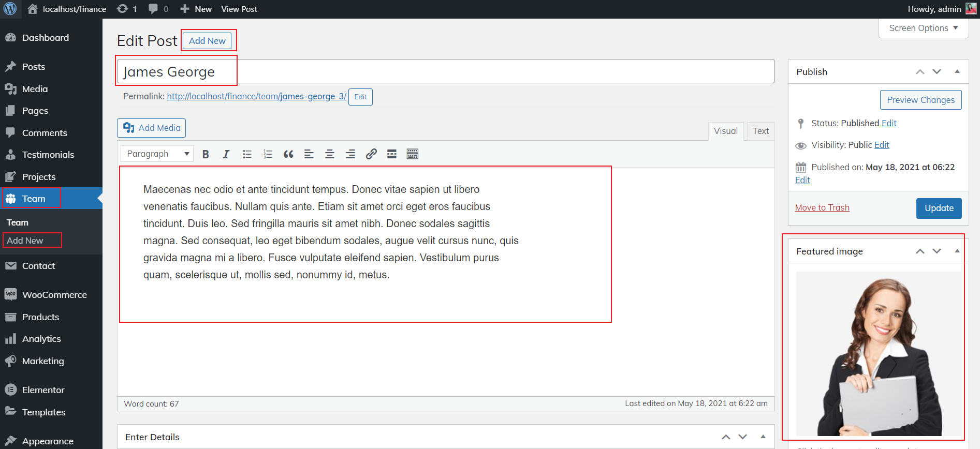Screen dimensions: 980x449
Task: Toggle the editor toolbar (kitchen sink)
Action: [x=413, y=154]
